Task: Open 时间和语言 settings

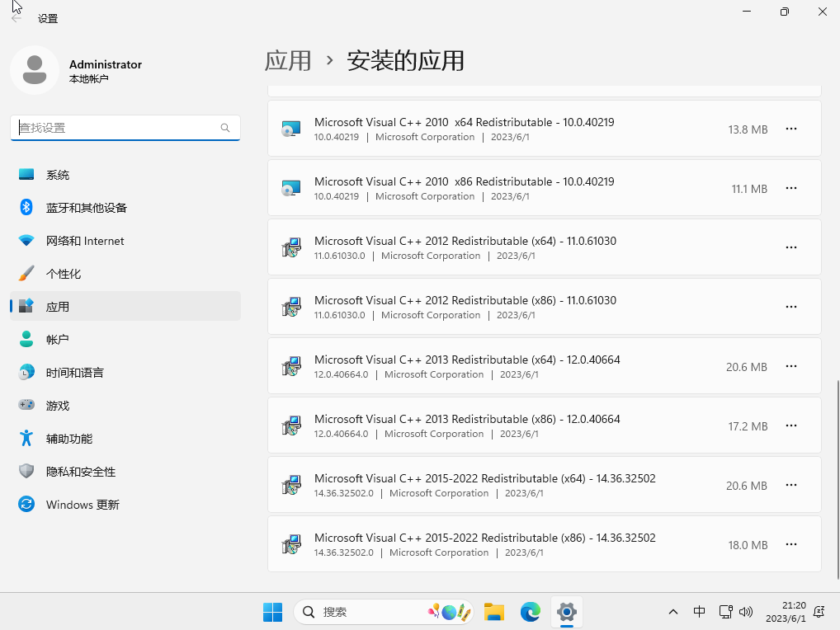Action: (x=125, y=373)
